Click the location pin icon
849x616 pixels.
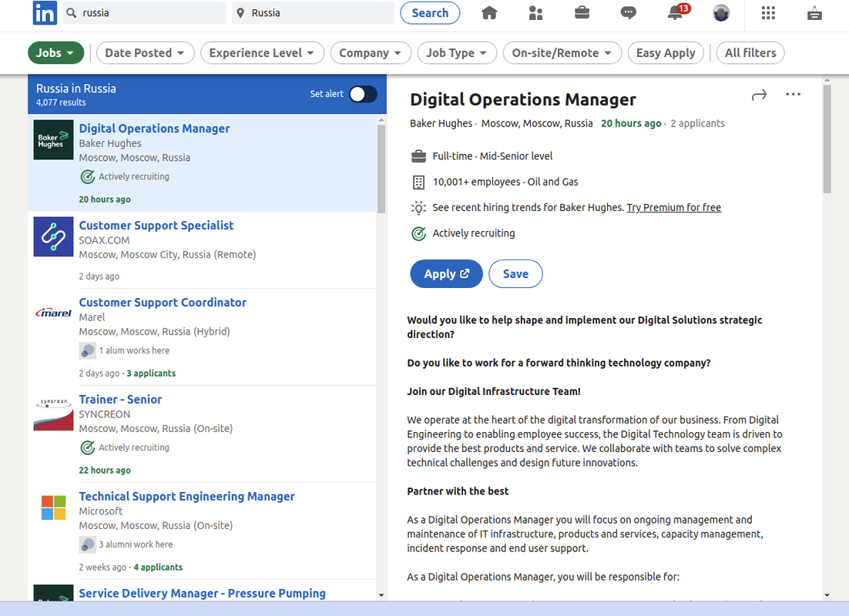240,13
